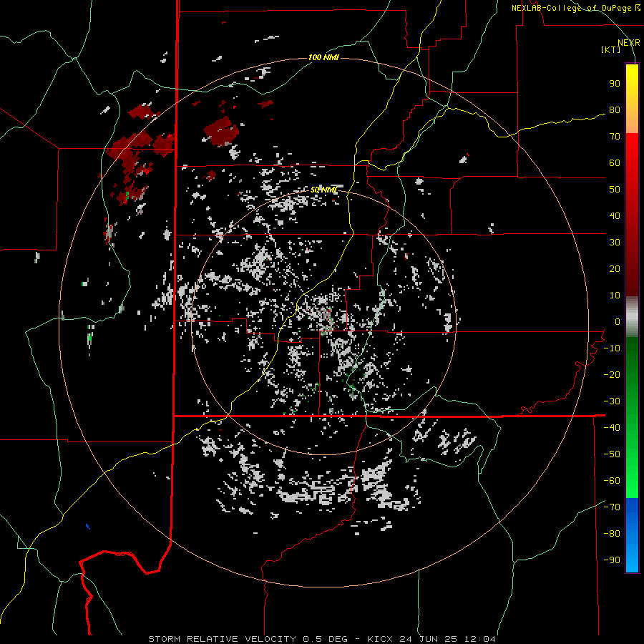The image size is (644, 644).
Task: Click the -60 scale label
Action: tap(612, 481)
